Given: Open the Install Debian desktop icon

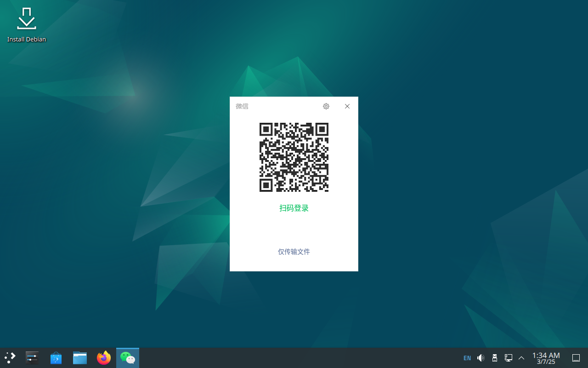Looking at the screenshot, I should tap(27, 25).
